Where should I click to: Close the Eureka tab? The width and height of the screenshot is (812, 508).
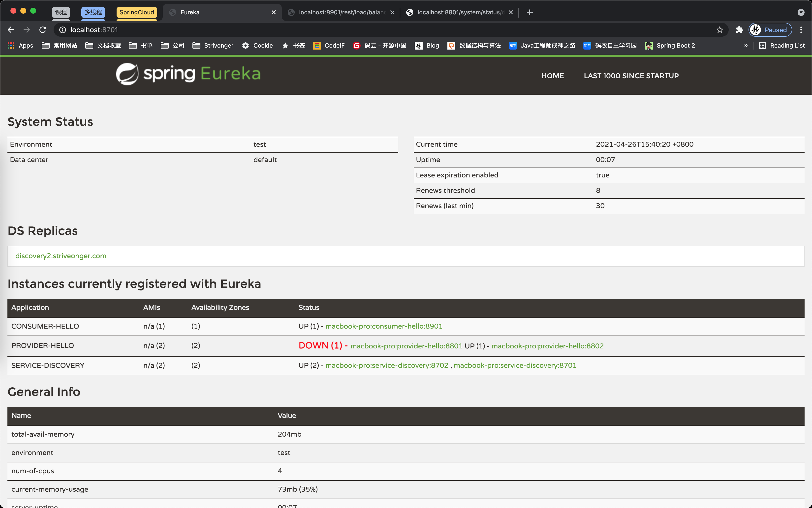pos(274,12)
